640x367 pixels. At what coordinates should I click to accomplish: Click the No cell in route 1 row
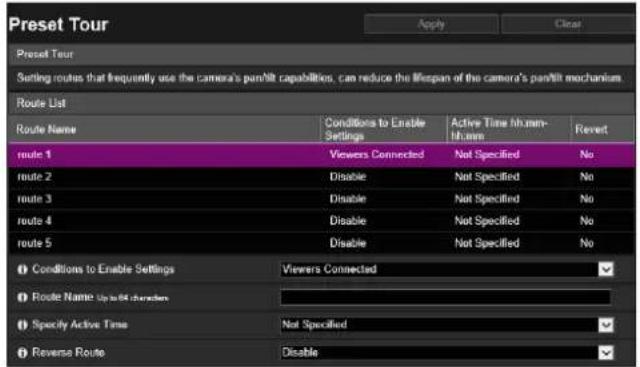pos(587,155)
